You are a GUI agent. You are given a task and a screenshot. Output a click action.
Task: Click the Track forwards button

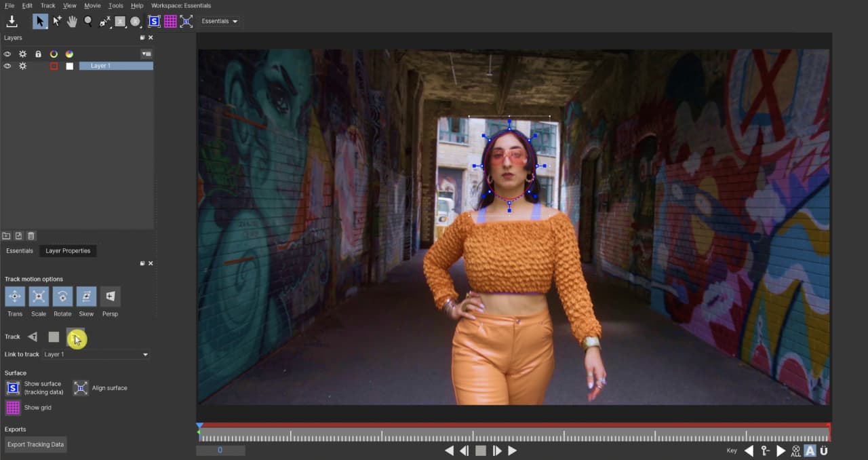click(75, 337)
